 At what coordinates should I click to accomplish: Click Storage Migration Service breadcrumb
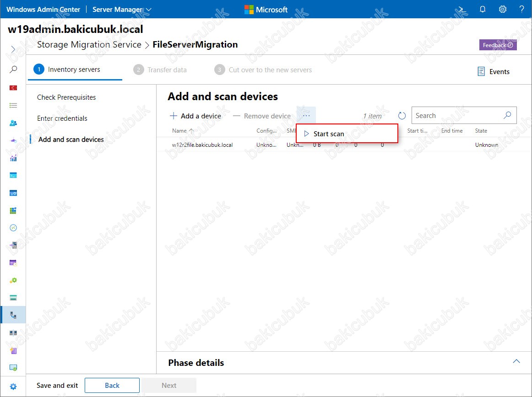pyautogui.click(x=89, y=44)
